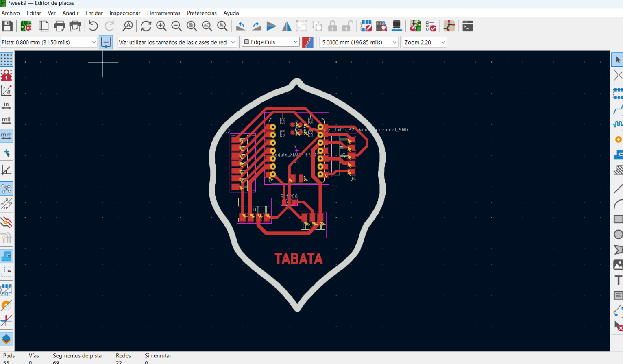Image resolution: width=623 pixels, height=364 pixels.
Task: Activate the route tracks tool
Action: 618,109
